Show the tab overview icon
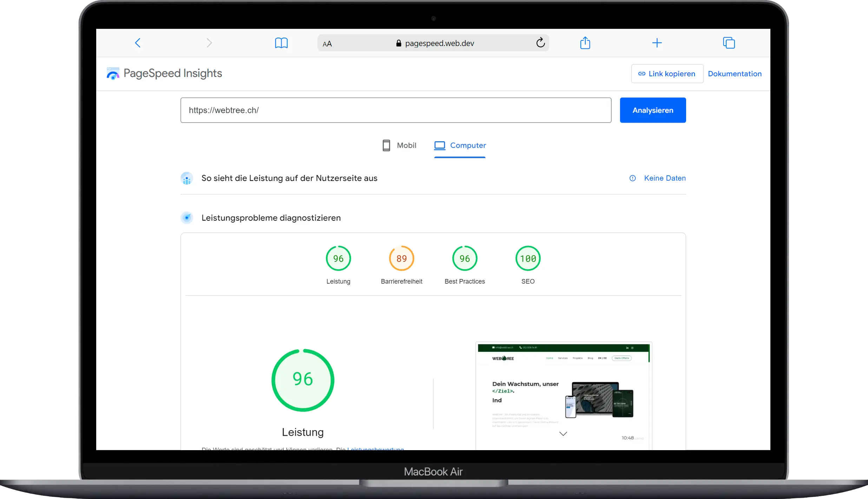 [729, 43]
